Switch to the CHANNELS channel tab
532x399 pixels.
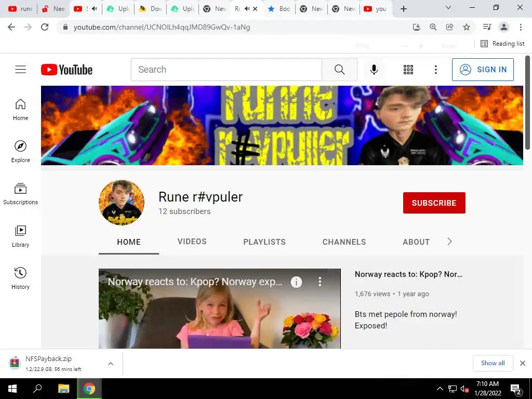point(344,242)
